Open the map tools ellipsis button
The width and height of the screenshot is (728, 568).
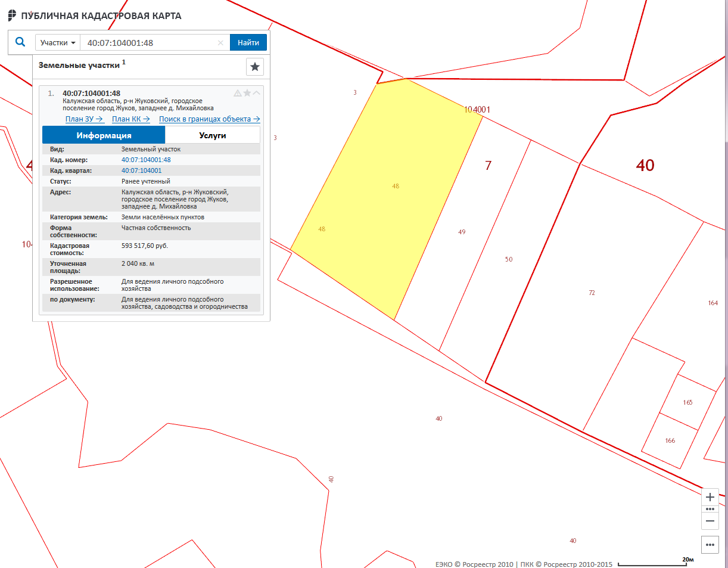710,544
